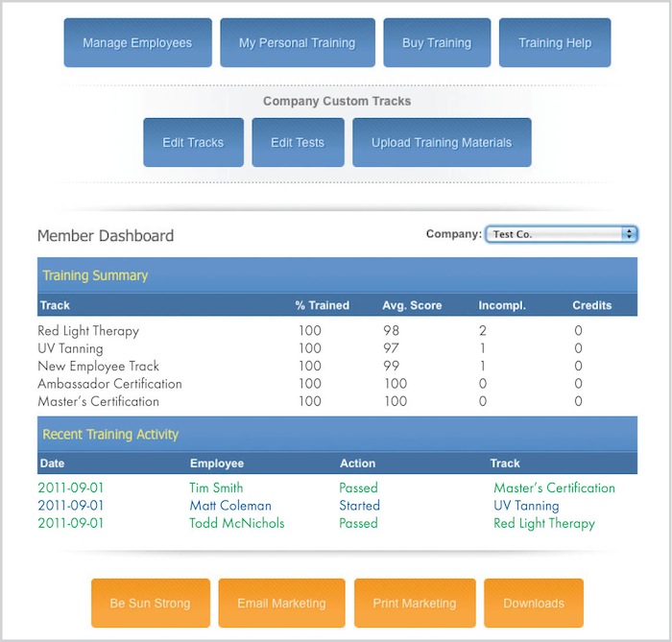Click Upload Training Materials
The width and height of the screenshot is (672, 642).
pyautogui.click(x=442, y=143)
